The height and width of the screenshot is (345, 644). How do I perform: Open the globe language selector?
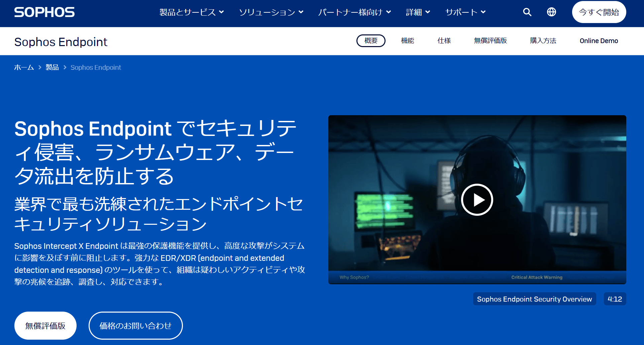(551, 12)
